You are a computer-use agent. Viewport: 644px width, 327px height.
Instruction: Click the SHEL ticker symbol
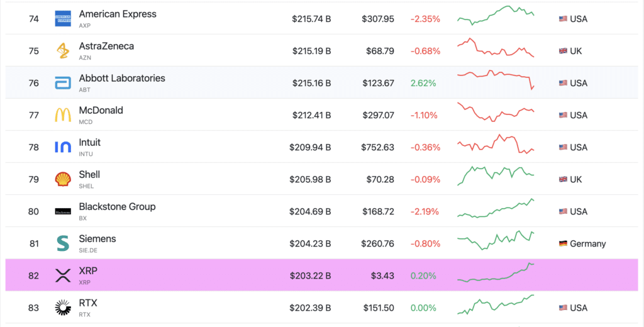coord(86,186)
